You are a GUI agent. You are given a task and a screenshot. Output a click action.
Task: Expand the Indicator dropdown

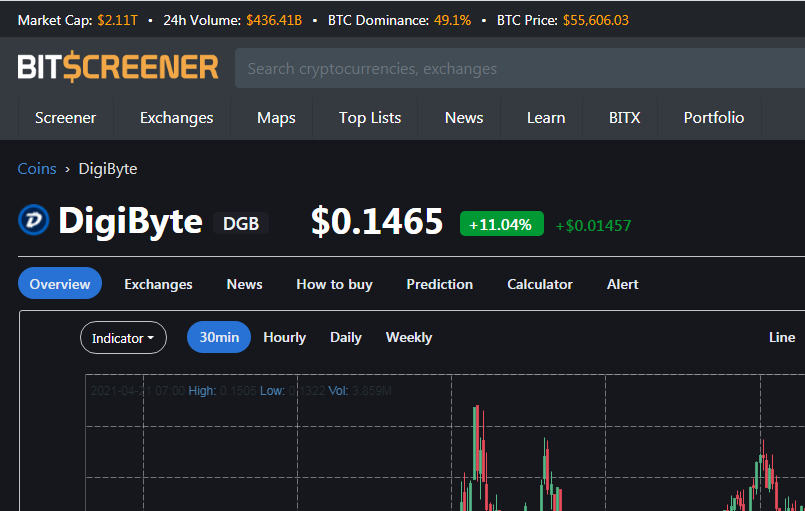click(123, 337)
